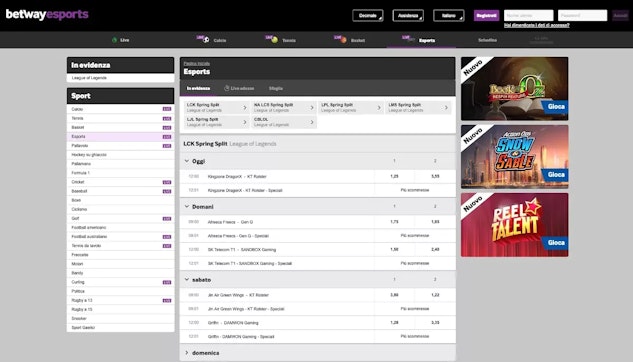Click the Accedi login button
Viewport: 633px width, 362px height.
[x=620, y=15]
